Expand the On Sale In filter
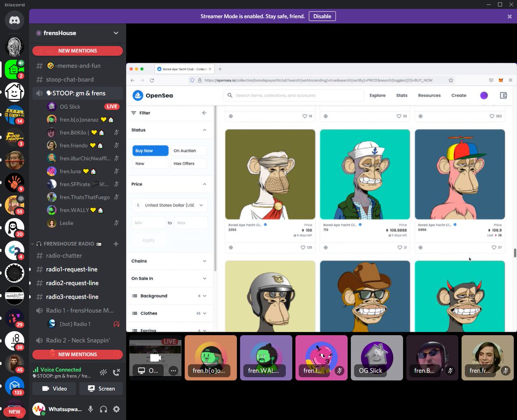This screenshot has height=420, width=517. click(x=169, y=278)
